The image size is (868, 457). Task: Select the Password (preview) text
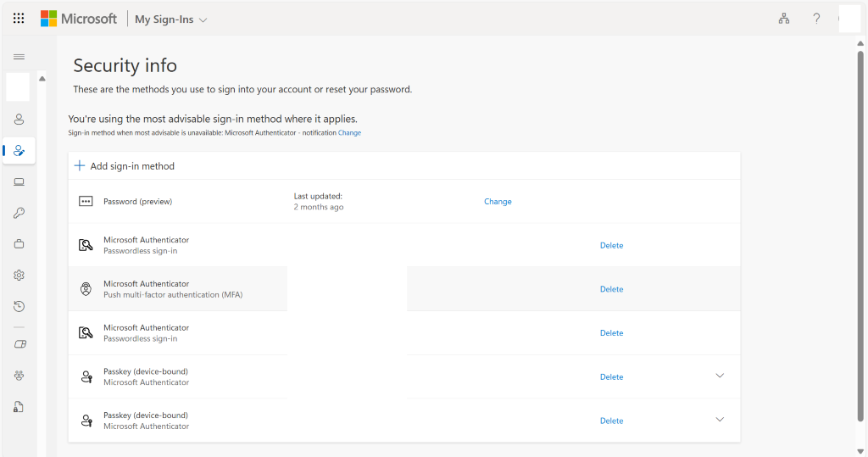(x=138, y=202)
